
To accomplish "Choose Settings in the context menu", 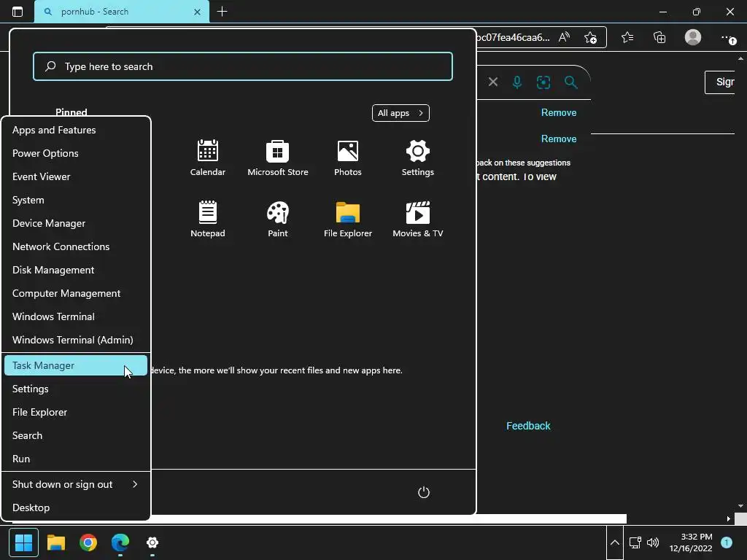I will (76, 389).
